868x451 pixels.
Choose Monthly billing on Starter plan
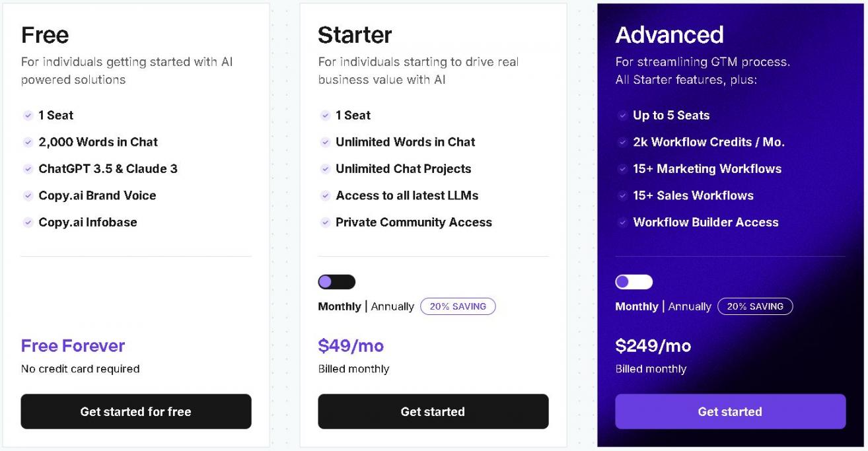pos(340,306)
